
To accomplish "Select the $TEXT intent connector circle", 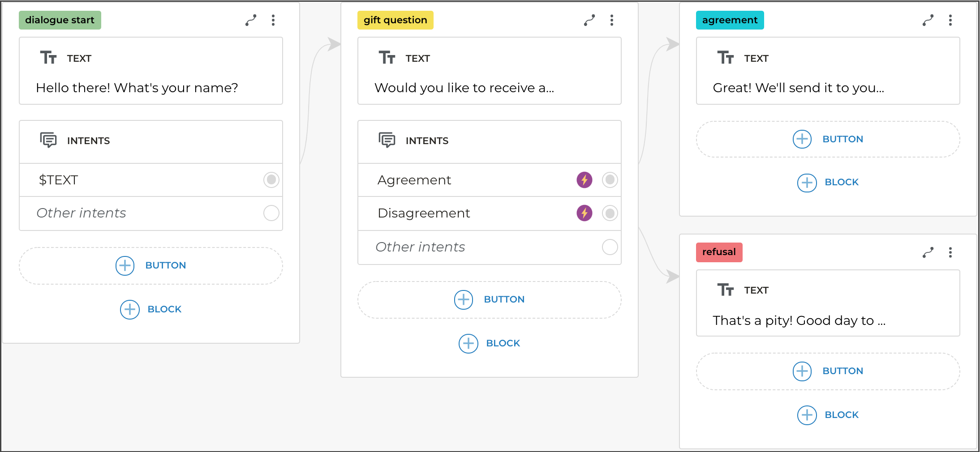I will coord(271,180).
